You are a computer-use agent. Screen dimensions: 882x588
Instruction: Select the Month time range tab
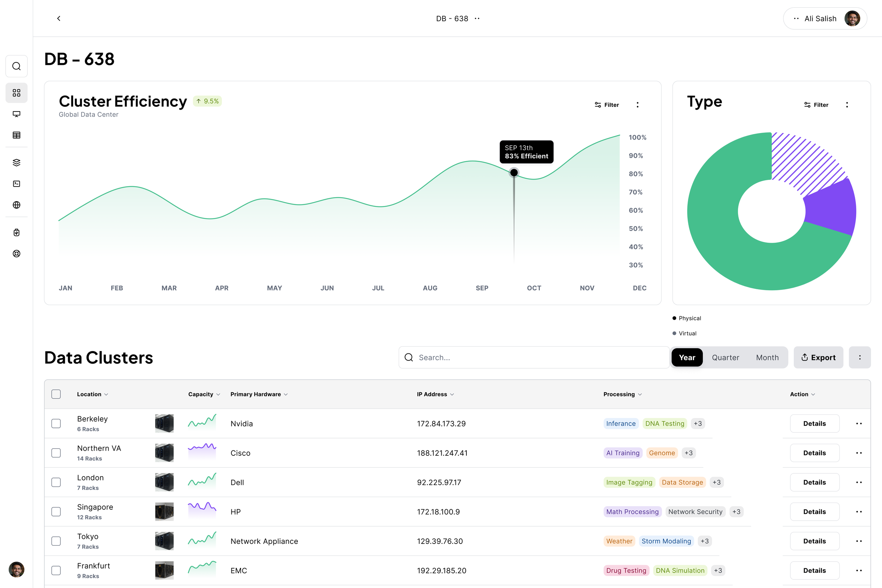pyautogui.click(x=767, y=357)
